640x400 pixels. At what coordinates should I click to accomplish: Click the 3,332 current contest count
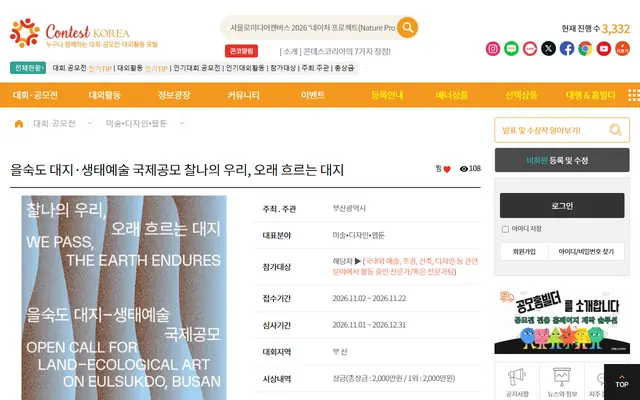tap(616, 29)
